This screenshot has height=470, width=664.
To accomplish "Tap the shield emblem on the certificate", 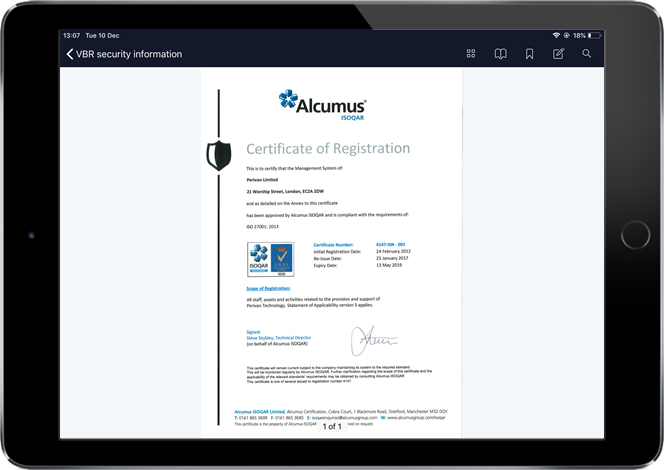I will tap(219, 155).
